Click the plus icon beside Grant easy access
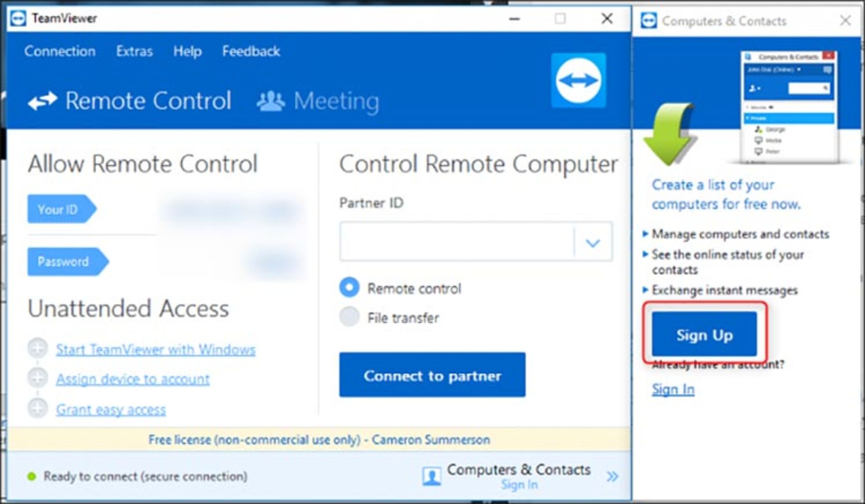The height and width of the screenshot is (504, 865). point(37,408)
